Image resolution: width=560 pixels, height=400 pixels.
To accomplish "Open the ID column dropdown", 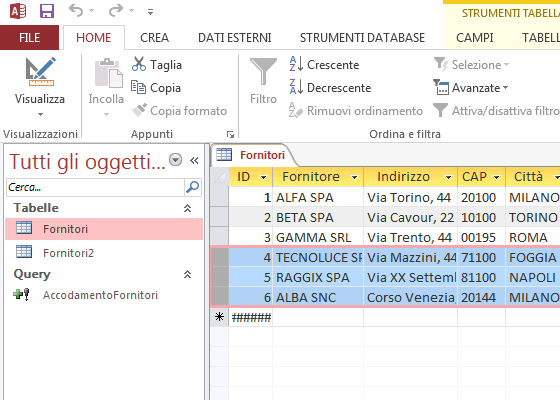I will 264,177.
